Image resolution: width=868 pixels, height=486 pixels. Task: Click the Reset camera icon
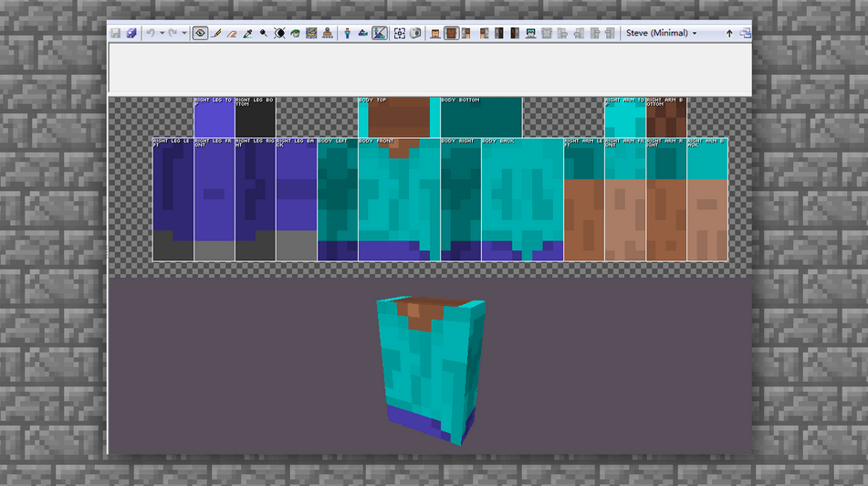399,33
